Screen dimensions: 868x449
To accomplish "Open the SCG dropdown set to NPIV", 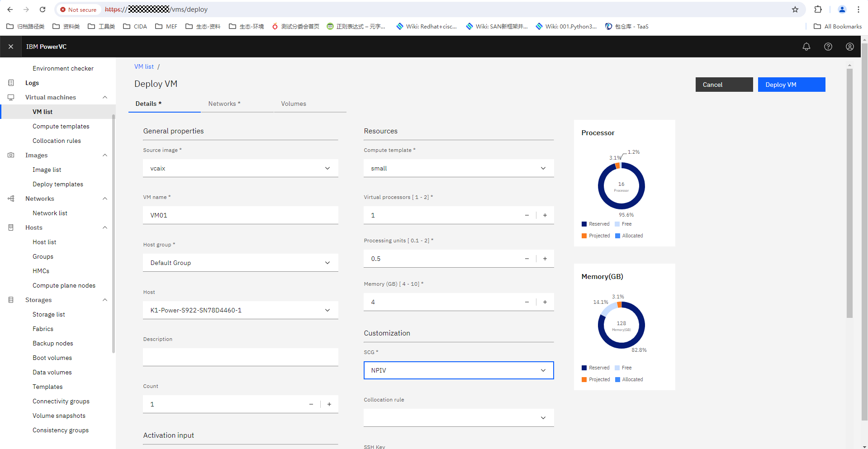I will (459, 370).
